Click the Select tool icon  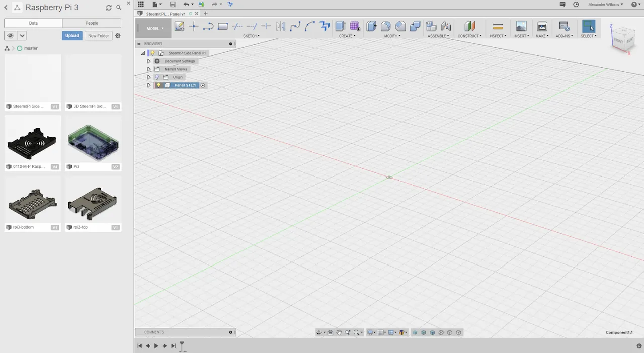click(588, 26)
